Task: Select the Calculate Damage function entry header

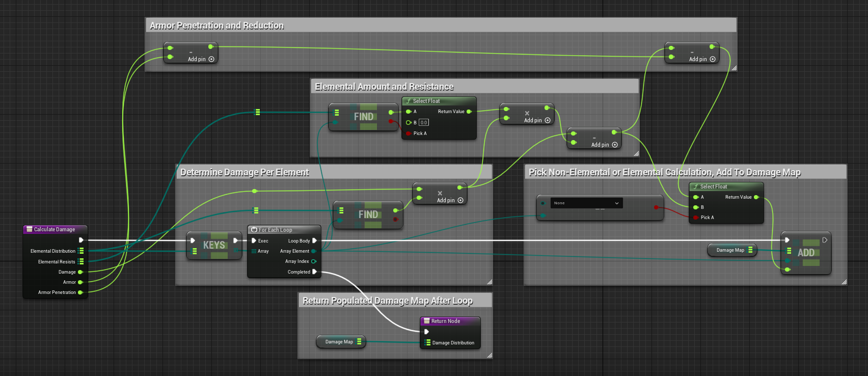Action: (x=55, y=229)
